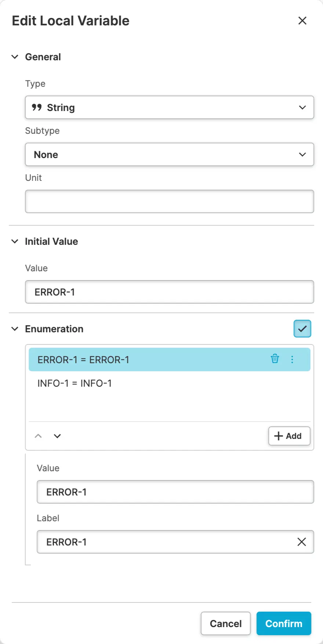Delete the ERROR-1 enumeration entry with trash icon
Image resolution: width=323 pixels, height=644 pixels.
point(275,359)
